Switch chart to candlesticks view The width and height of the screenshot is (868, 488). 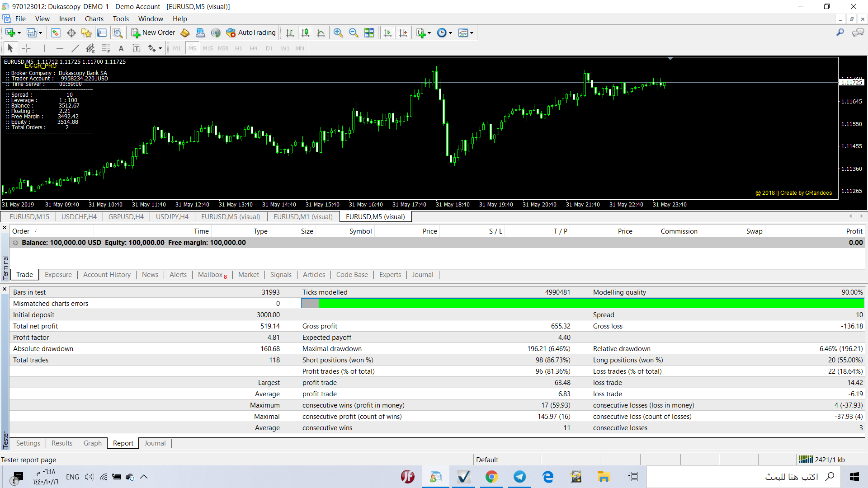(x=306, y=33)
